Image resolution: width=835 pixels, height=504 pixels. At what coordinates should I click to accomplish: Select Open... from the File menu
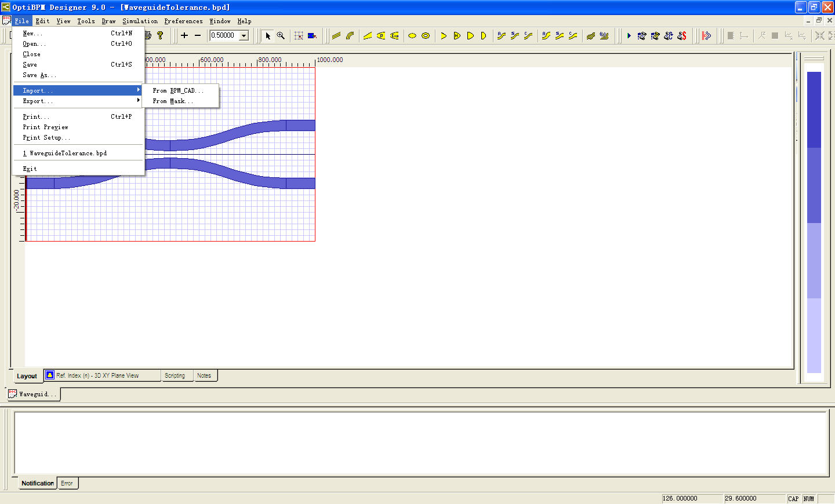(78, 43)
